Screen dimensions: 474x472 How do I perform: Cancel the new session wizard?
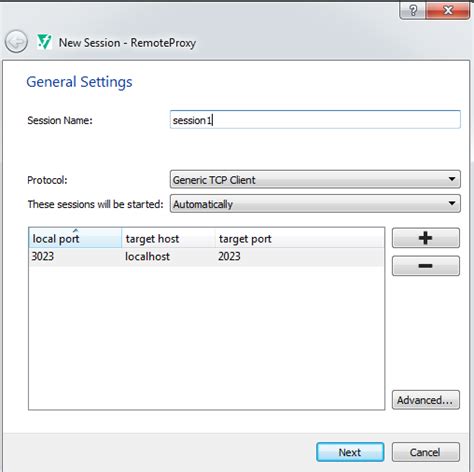tap(426, 452)
